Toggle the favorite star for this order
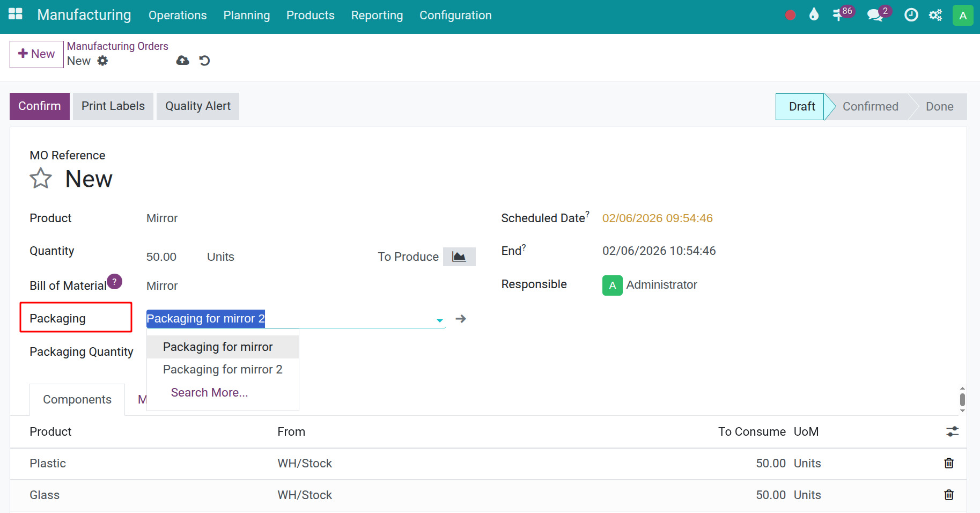 coord(41,179)
